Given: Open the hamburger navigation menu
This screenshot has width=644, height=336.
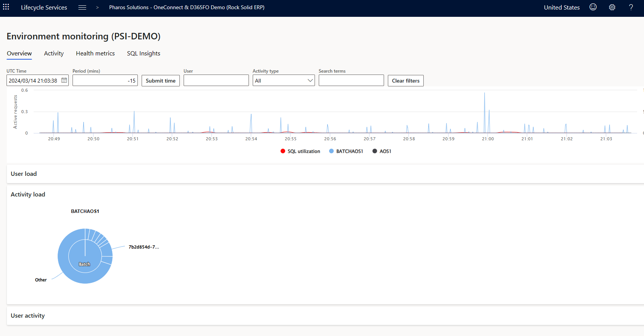Looking at the screenshot, I should tap(82, 7).
